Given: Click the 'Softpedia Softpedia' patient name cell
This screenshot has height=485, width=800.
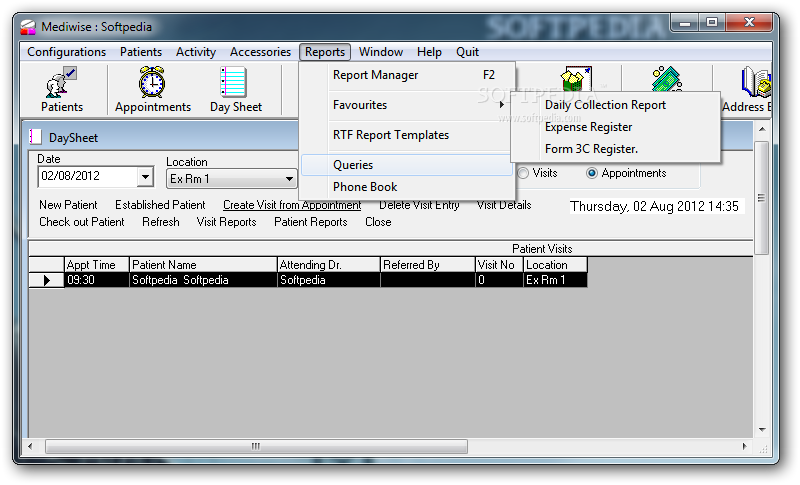Looking at the screenshot, I should 203,280.
